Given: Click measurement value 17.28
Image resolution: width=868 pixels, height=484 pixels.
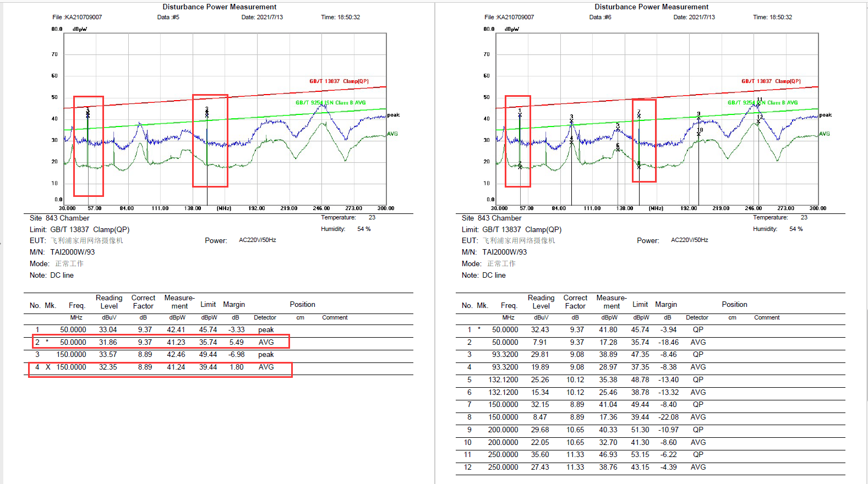Looking at the screenshot, I should pyautogui.click(x=608, y=342).
